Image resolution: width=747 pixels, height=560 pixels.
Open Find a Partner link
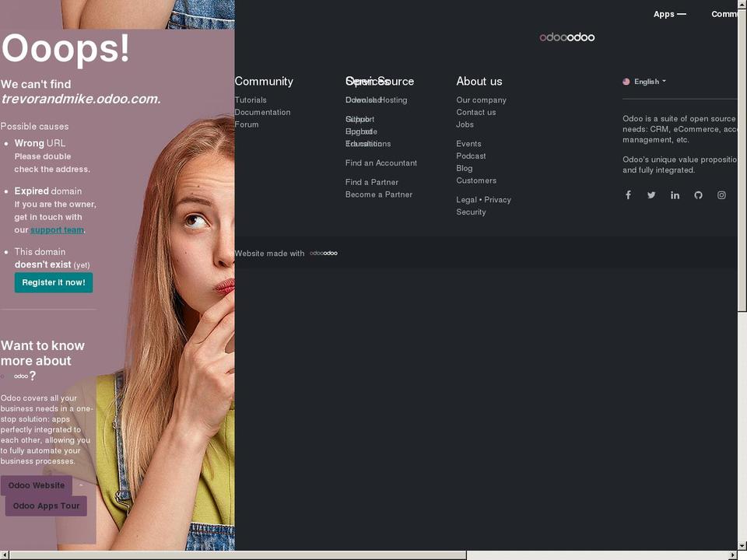click(372, 182)
